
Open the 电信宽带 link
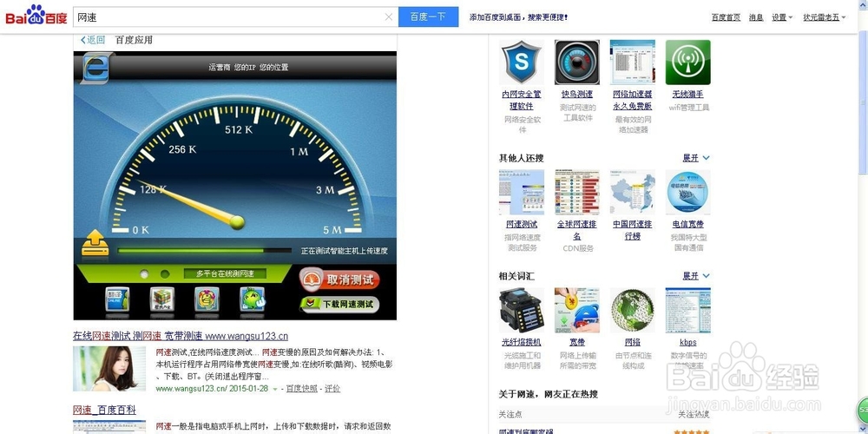687,225
